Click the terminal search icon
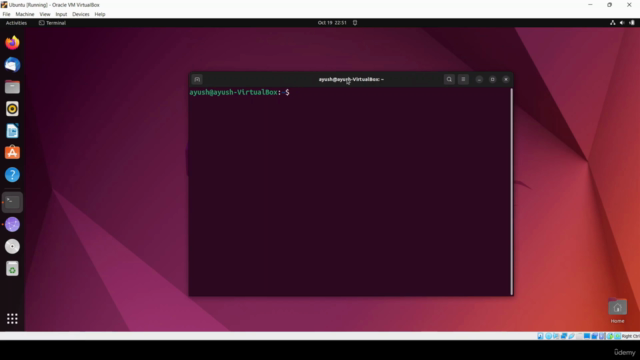The image size is (640, 360). (x=449, y=79)
